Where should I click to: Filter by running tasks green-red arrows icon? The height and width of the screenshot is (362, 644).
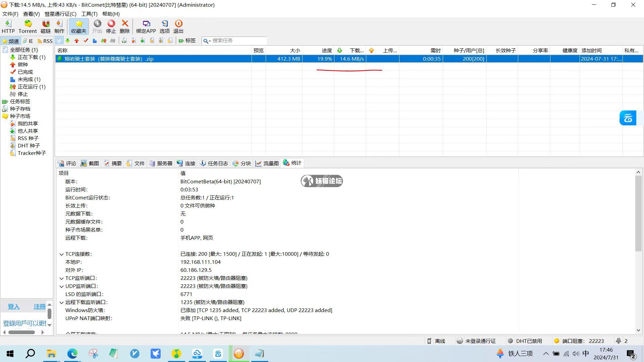[104, 41]
